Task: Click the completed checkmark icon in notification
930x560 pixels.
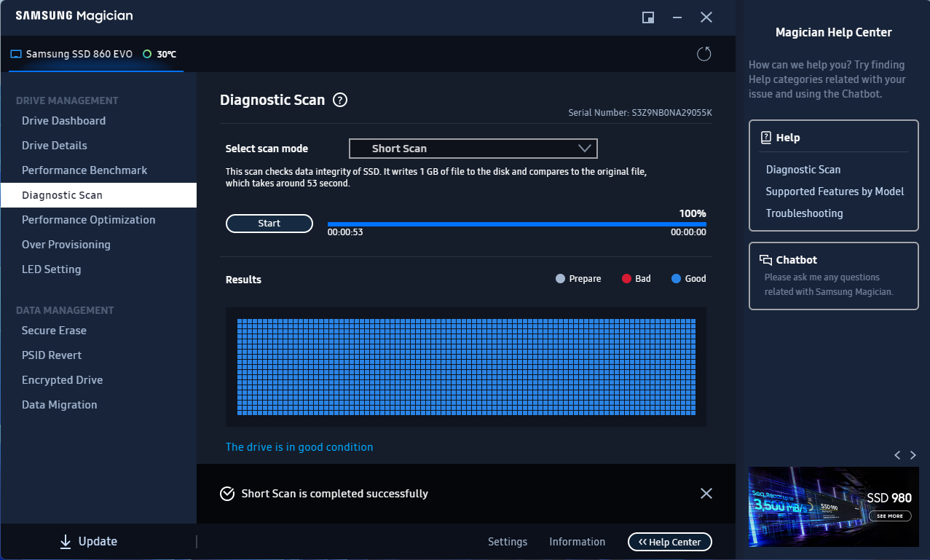Action: coord(227,494)
